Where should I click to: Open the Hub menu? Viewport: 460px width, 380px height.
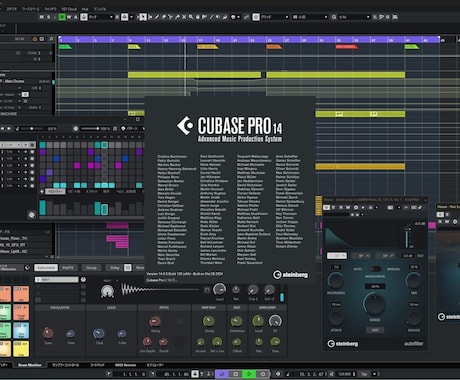[85, 9]
